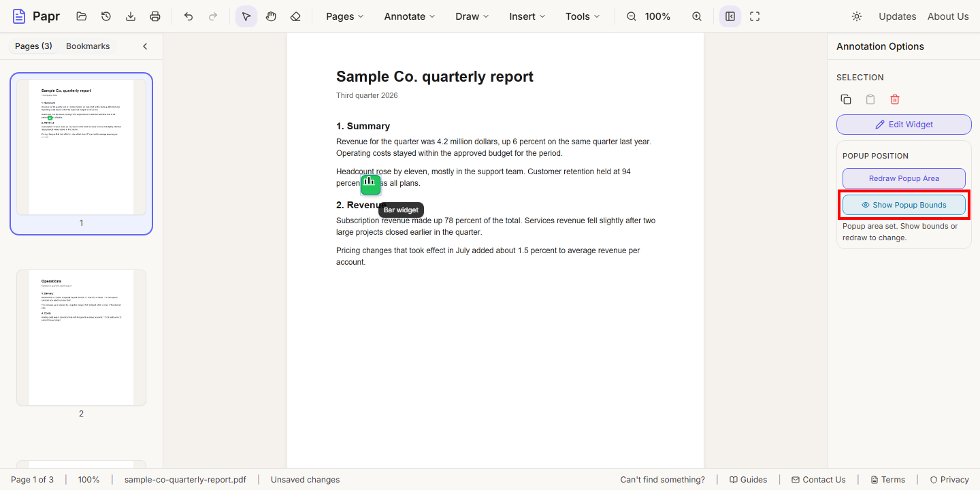Open the Annotate dropdown menu
980x490 pixels.
410,16
